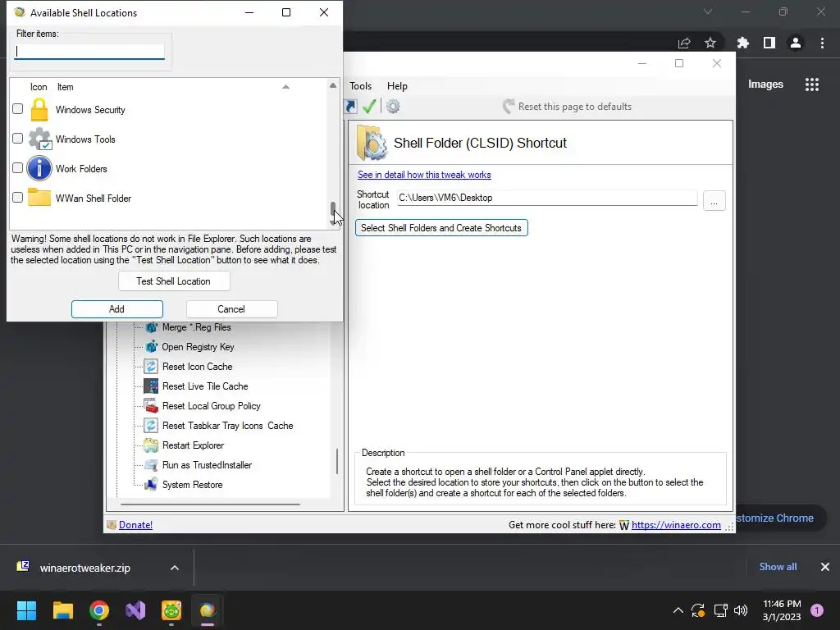The image size is (840, 630).
Task: Select Merge *.Reg Files tree item
Action: [x=197, y=327]
